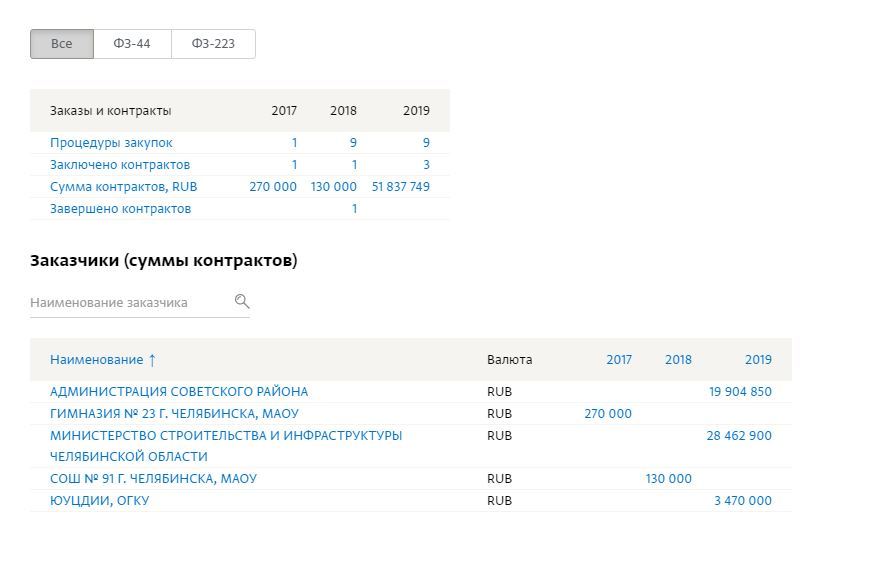Open ГИМНАЗИЯ № 23 Г. ЧЕЛЯБИНСКА customer
Image resolution: width=879 pixels, height=561 pixels.
tap(174, 414)
